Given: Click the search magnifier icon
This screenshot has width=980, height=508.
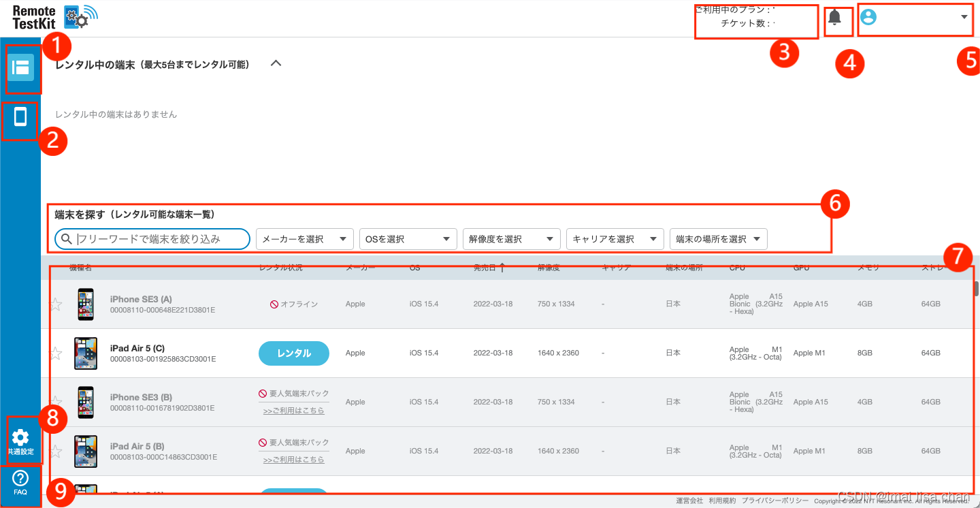Looking at the screenshot, I should tap(67, 239).
